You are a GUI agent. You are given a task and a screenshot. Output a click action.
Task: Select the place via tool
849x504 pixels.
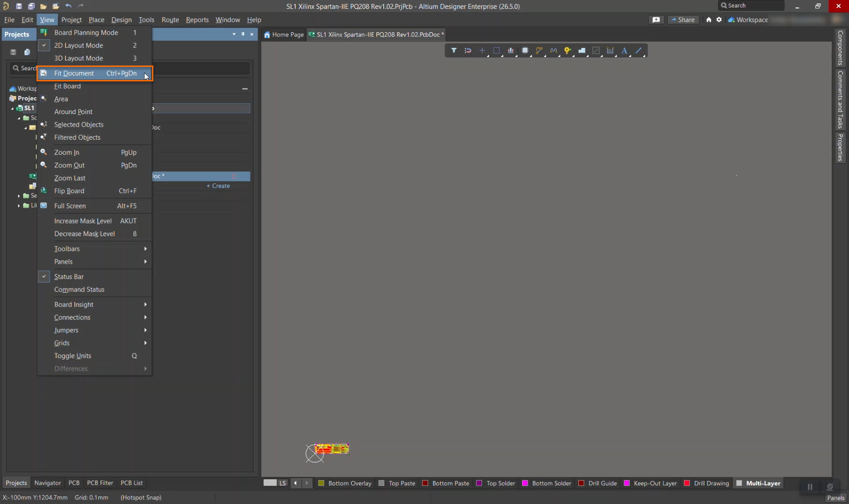[x=568, y=50]
